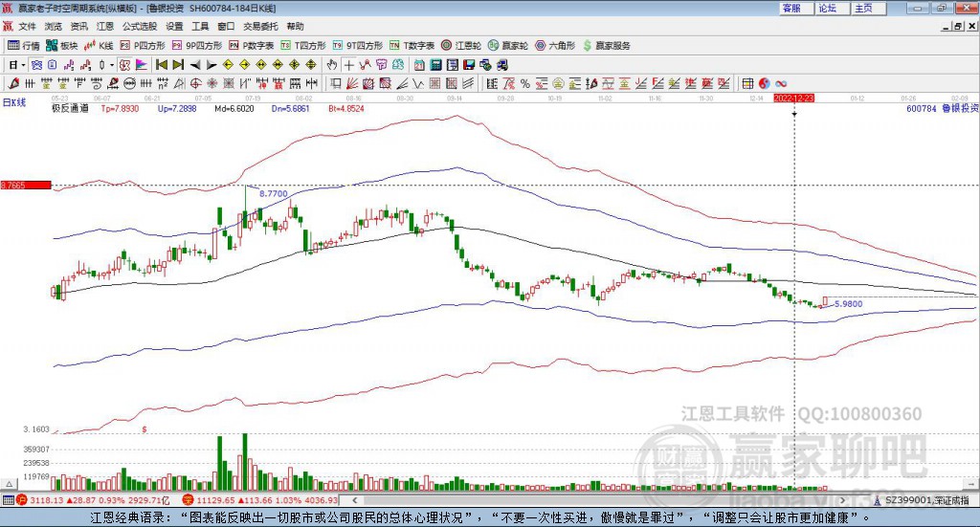Step chart left with black arrow
Screen dimensions: 980x527
(x=195, y=65)
